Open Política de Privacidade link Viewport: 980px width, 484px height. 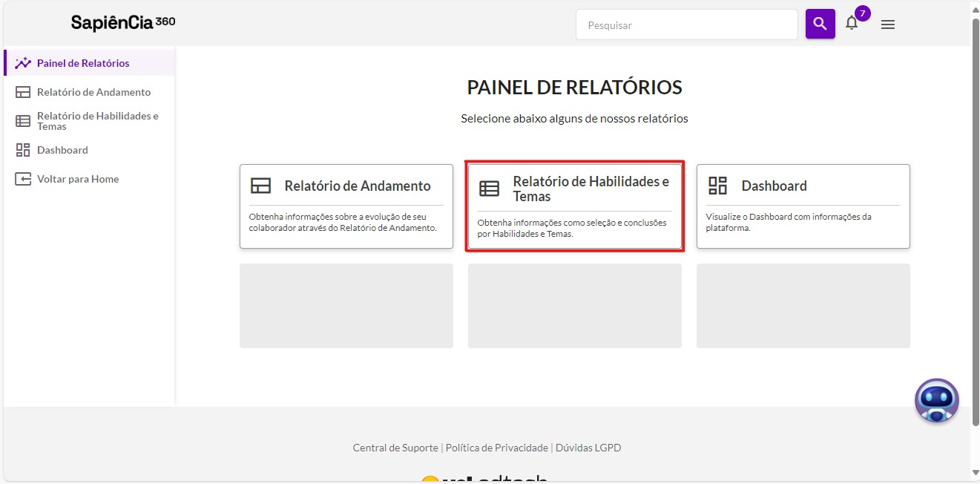point(497,448)
